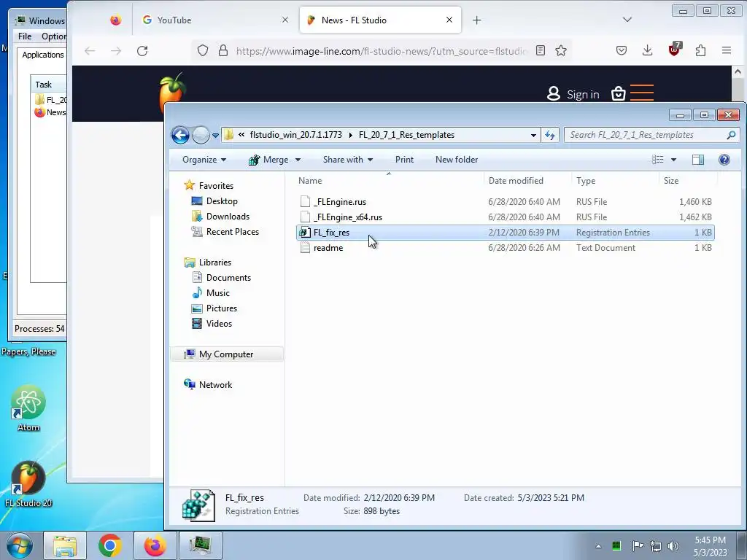Sort by the Size column header
The image size is (747, 560).
point(671,181)
